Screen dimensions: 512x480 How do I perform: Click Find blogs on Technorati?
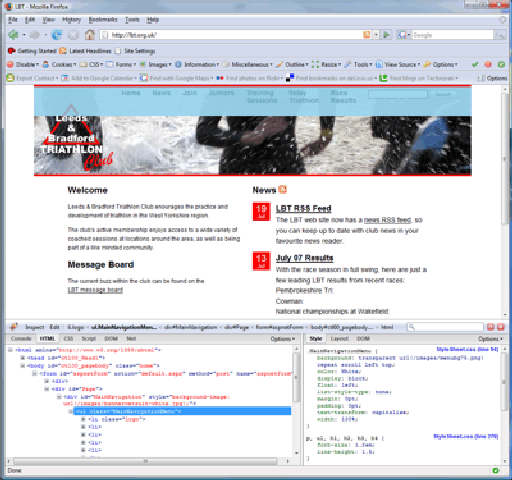pos(419,78)
